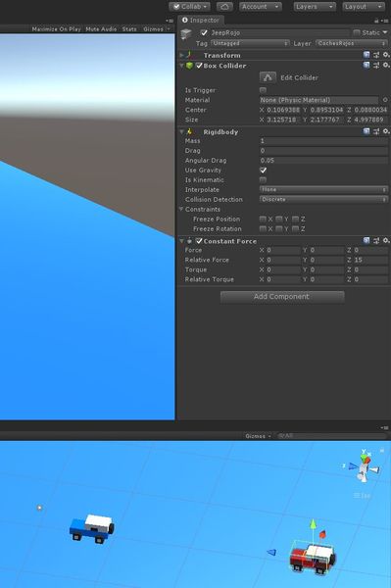Viewport: 391px width, 588px height.
Task: Check Freeze Rotation Z
Action: point(295,228)
